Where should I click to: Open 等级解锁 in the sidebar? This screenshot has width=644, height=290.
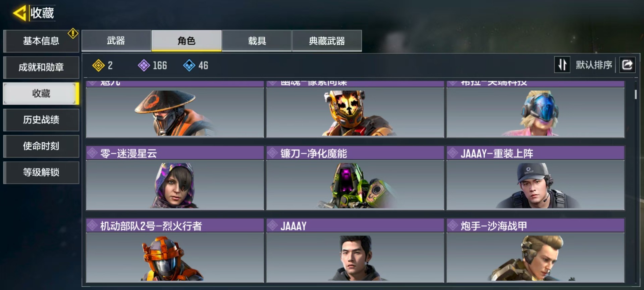pos(41,172)
